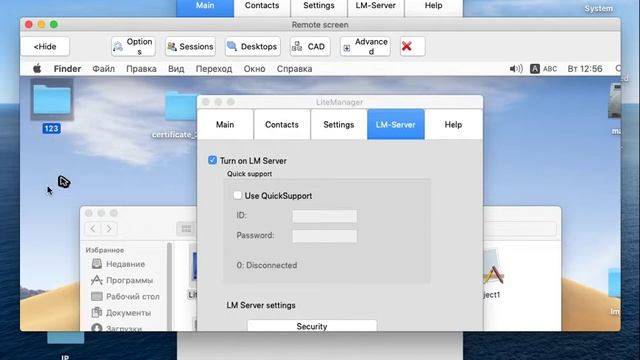This screenshot has height=360, width=640.
Task: Switch to Contacts tab in LiteManager window
Action: pos(282,124)
